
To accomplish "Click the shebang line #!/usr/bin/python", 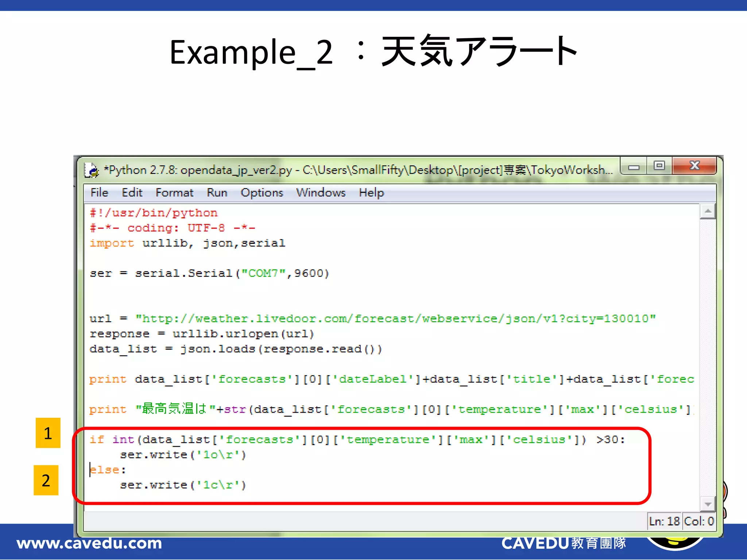I will 154,213.
